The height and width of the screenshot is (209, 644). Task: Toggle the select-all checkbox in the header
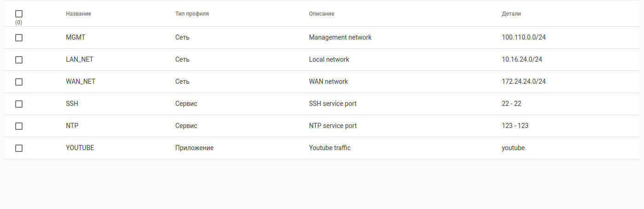point(19,14)
